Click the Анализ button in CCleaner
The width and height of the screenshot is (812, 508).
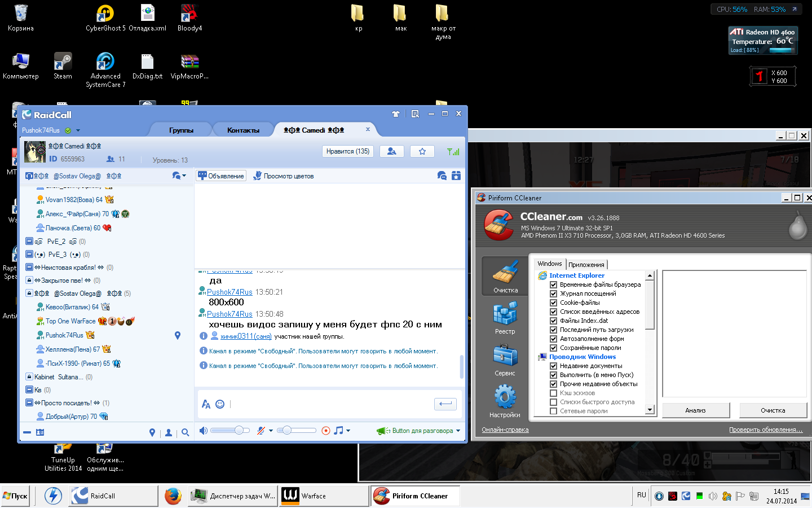click(696, 410)
